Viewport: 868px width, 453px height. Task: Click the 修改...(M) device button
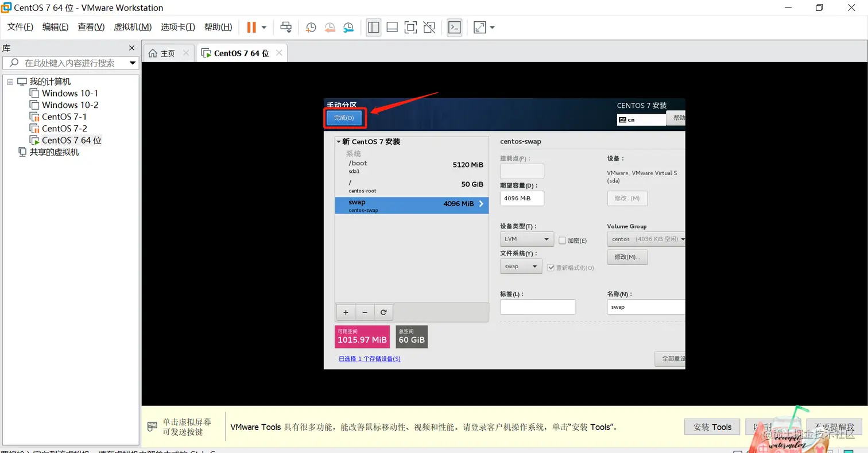(627, 199)
